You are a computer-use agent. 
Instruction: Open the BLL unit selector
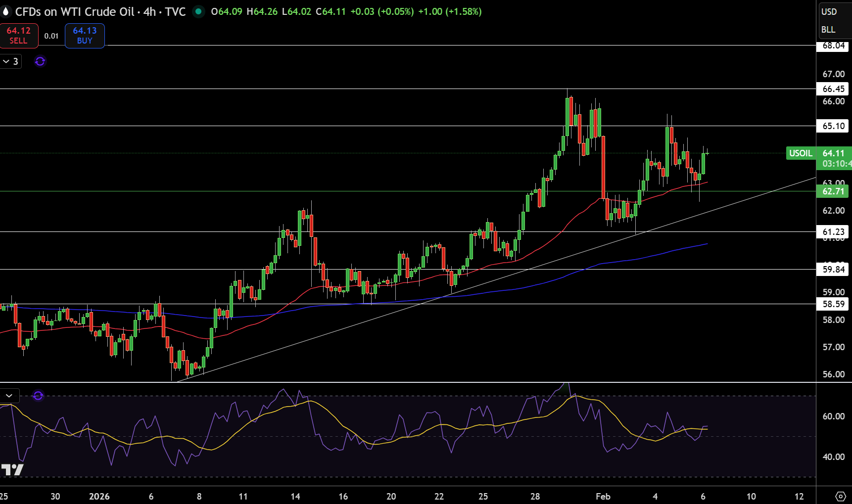pyautogui.click(x=829, y=30)
